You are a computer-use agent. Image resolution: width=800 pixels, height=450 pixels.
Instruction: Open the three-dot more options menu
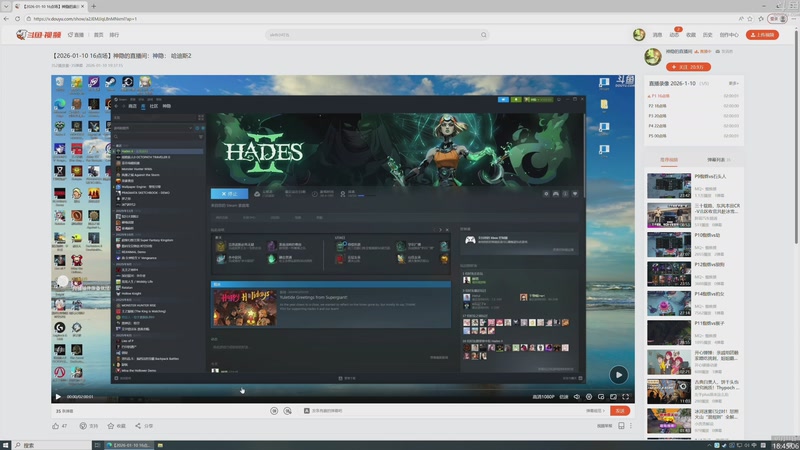pyautogui.click(x=631, y=426)
